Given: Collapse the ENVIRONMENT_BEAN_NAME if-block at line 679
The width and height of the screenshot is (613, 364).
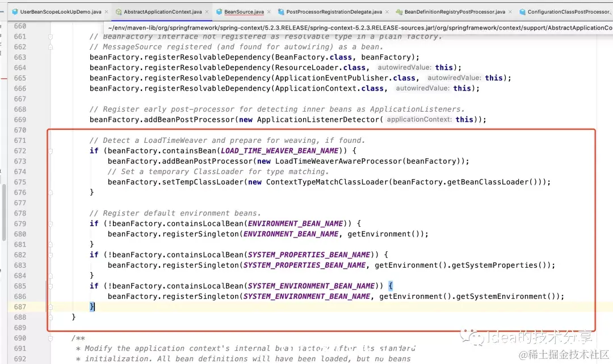Looking at the screenshot, I should click(x=51, y=224).
